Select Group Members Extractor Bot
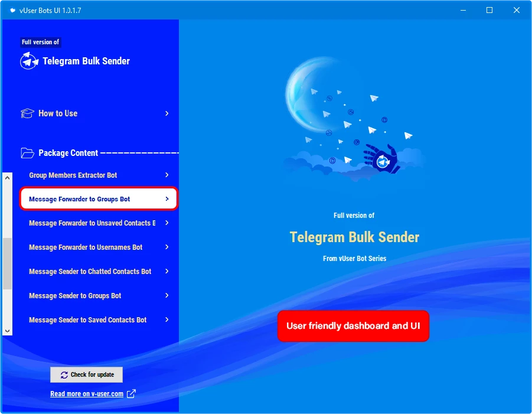 point(99,175)
